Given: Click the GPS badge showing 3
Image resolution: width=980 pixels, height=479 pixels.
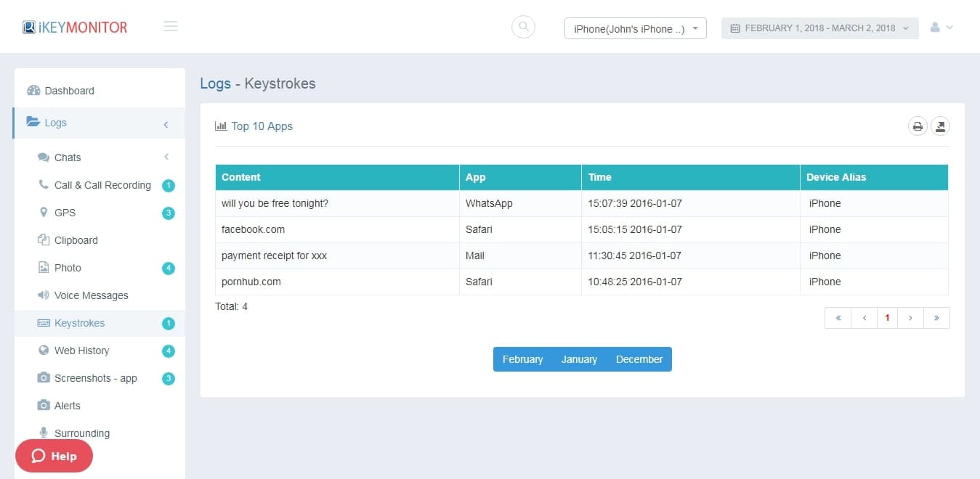Looking at the screenshot, I should tap(169, 213).
